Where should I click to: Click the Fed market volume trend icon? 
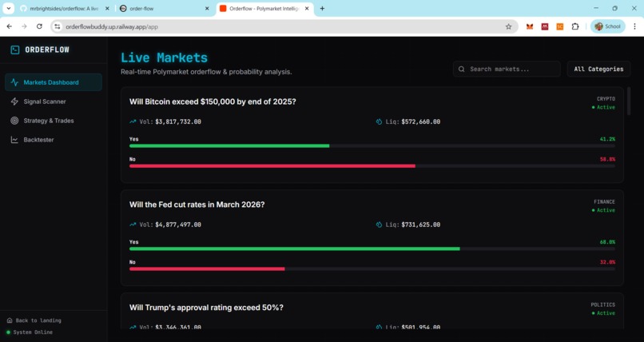pos(133,225)
